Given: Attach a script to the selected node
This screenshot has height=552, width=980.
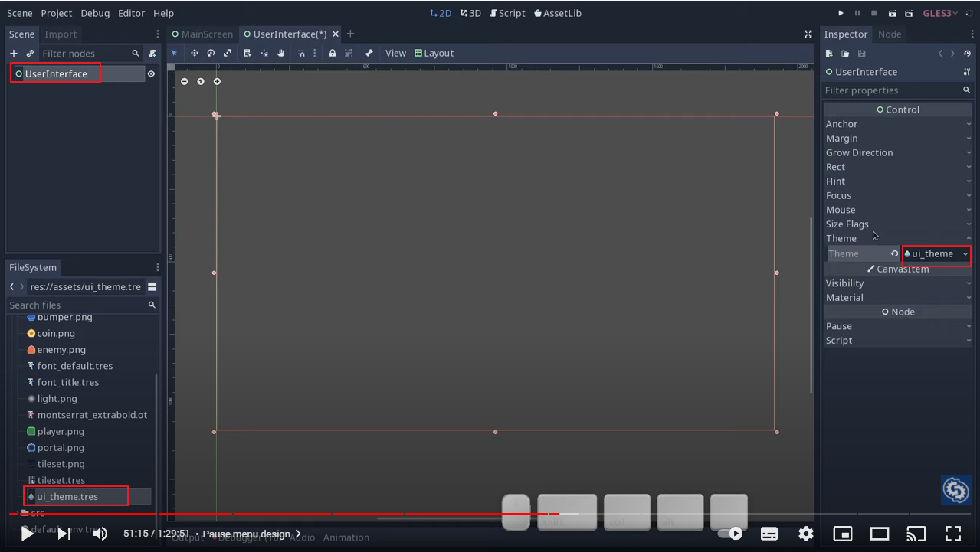Looking at the screenshot, I should (x=152, y=54).
